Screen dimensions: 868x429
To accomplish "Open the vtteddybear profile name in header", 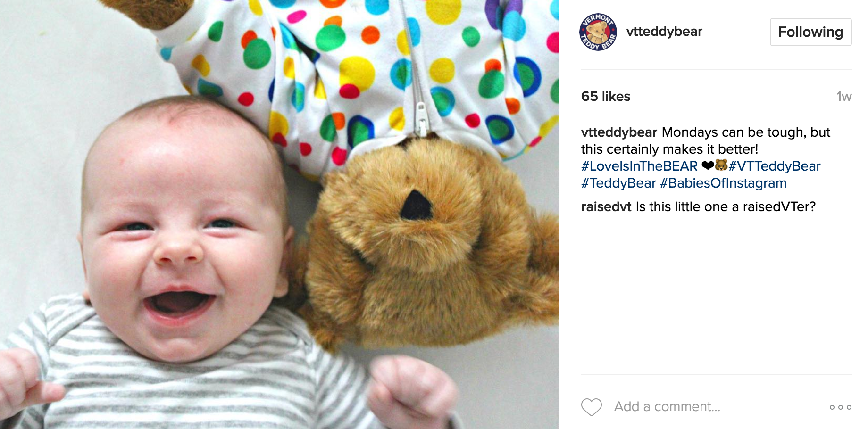I will pyautogui.click(x=664, y=32).
